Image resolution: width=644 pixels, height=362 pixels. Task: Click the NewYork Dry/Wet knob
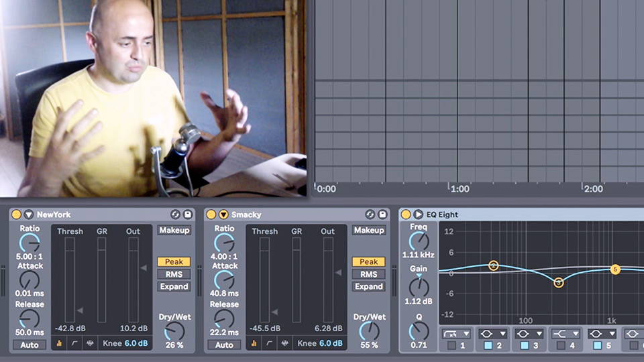[174, 331]
